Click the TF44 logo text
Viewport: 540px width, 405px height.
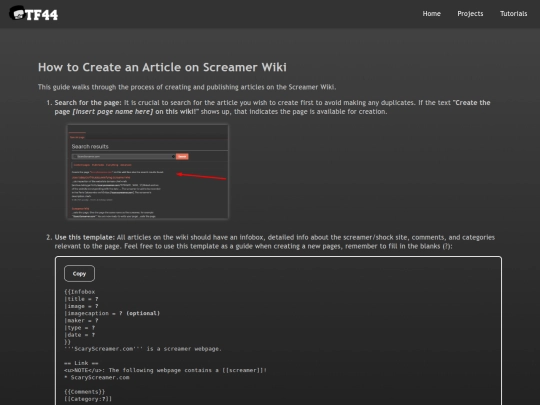[41, 15]
